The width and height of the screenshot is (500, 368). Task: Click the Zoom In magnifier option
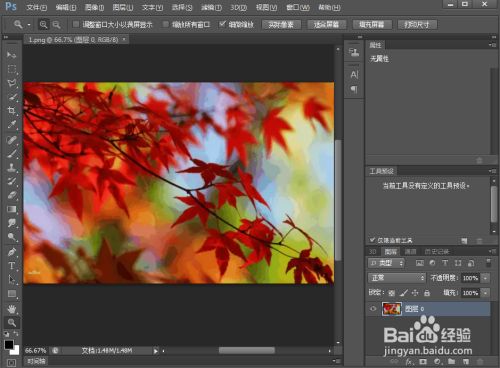[43, 24]
